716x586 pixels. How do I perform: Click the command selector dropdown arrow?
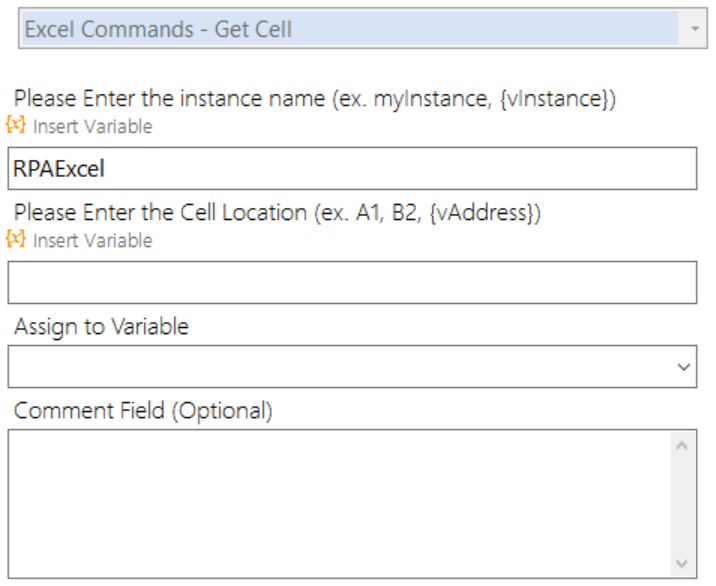695,29
